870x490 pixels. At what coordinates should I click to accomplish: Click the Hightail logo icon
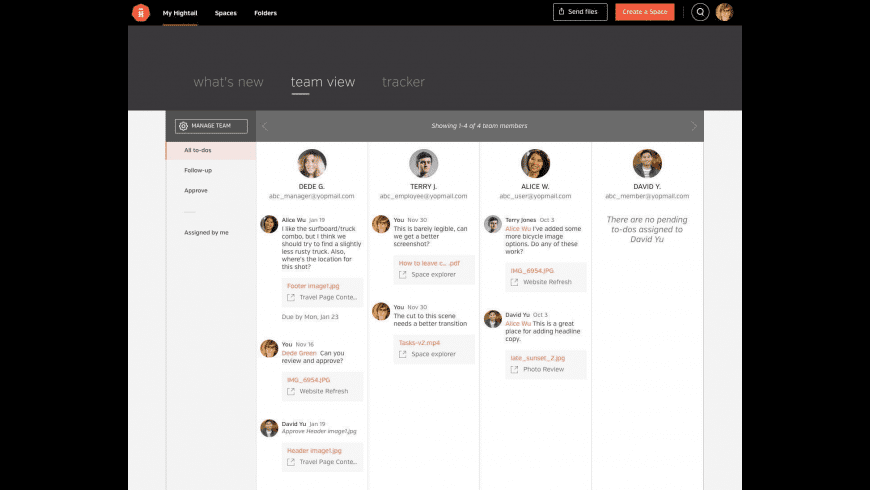(x=141, y=12)
